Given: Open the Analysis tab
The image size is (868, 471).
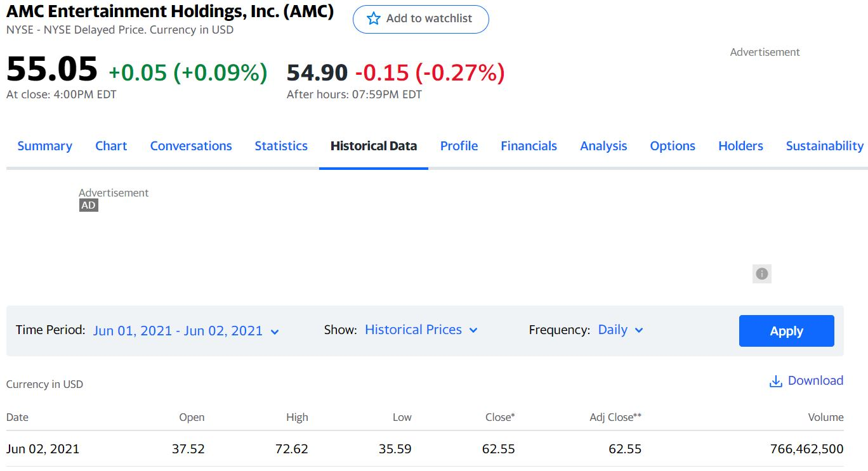Looking at the screenshot, I should click(x=603, y=146).
